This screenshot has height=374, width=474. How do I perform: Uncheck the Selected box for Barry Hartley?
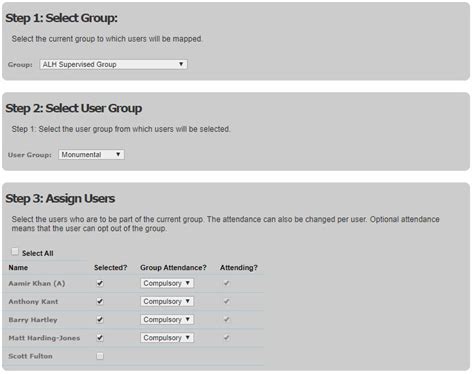coord(100,320)
